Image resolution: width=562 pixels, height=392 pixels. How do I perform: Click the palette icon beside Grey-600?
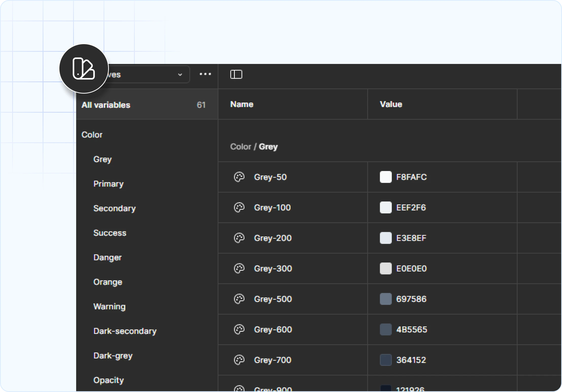pyautogui.click(x=239, y=329)
